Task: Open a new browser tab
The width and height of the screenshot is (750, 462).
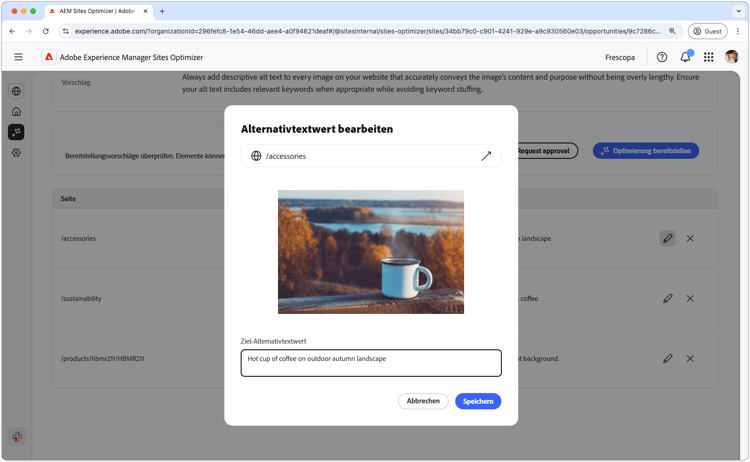Action: (162, 11)
